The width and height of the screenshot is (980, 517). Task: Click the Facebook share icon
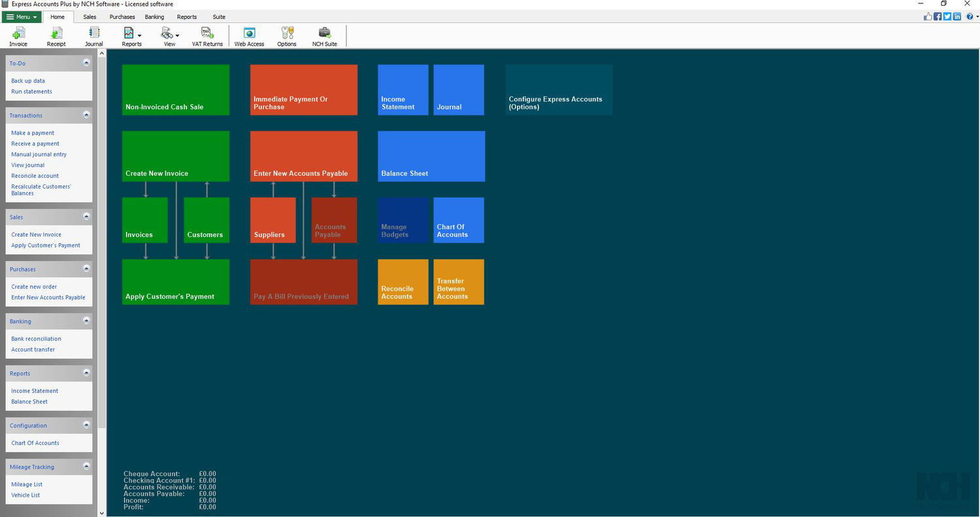point(938,16)
